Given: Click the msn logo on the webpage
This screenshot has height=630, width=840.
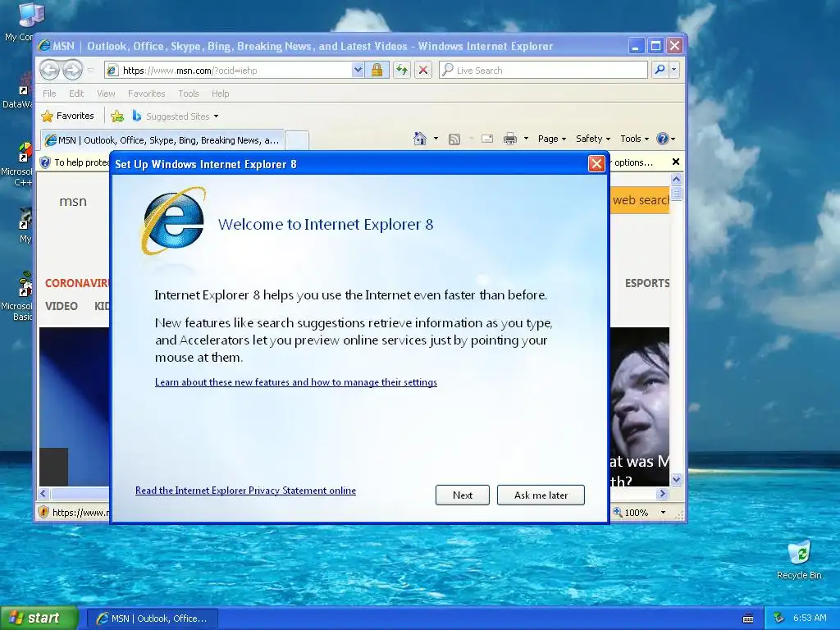Looking at the screenshot, I should tap(73, 202).
